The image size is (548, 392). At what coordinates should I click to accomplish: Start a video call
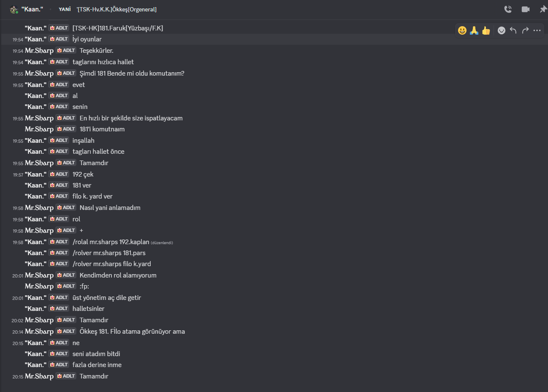tap(526, 9)
